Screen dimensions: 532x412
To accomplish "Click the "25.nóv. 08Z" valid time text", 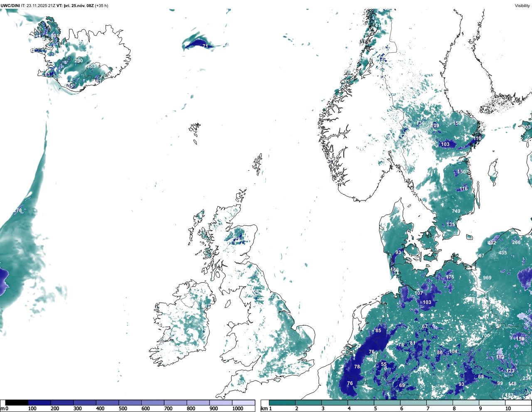I will pyautogui.click(x=82, y=6).
